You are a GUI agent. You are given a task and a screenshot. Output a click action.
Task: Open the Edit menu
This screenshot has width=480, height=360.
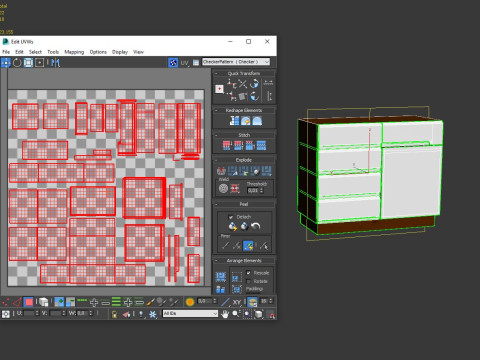(19, 52)
